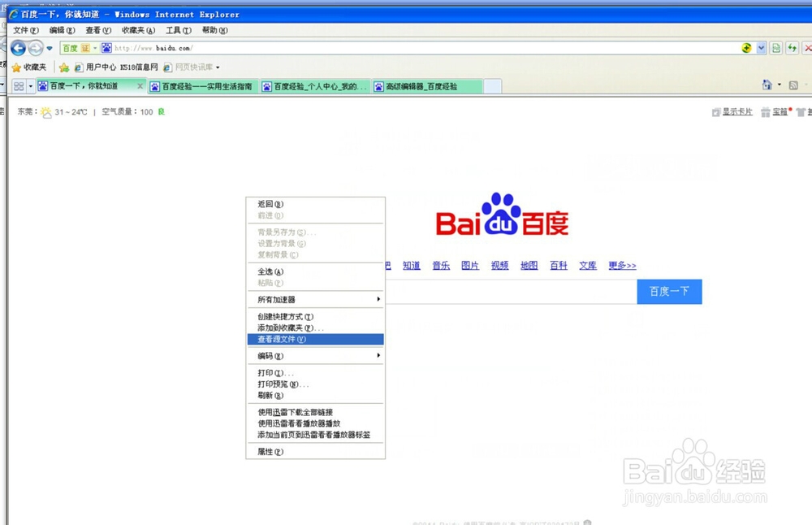Click the 图片 link
The height and width of the screenshot is (525, 812).
(470, 266)
